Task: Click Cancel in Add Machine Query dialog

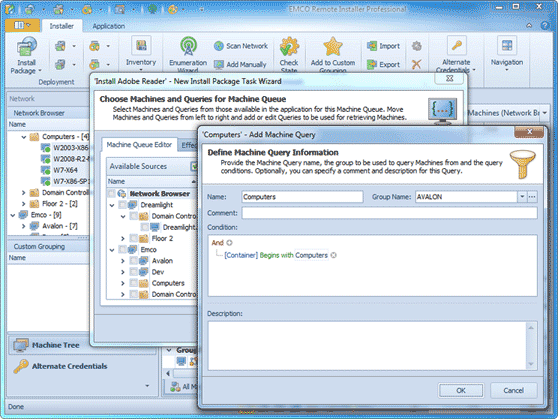Action: click(514, 391)
